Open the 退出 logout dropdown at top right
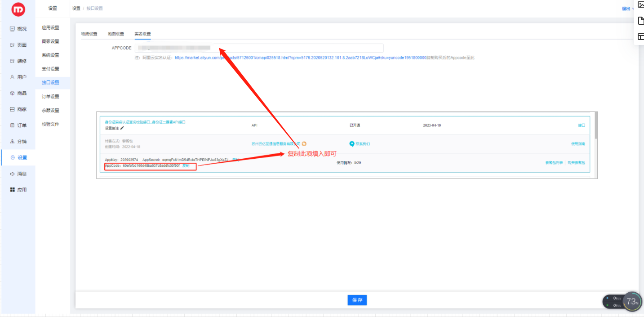Viewport: 644px width, 317px height. click(x=628, y=9)
